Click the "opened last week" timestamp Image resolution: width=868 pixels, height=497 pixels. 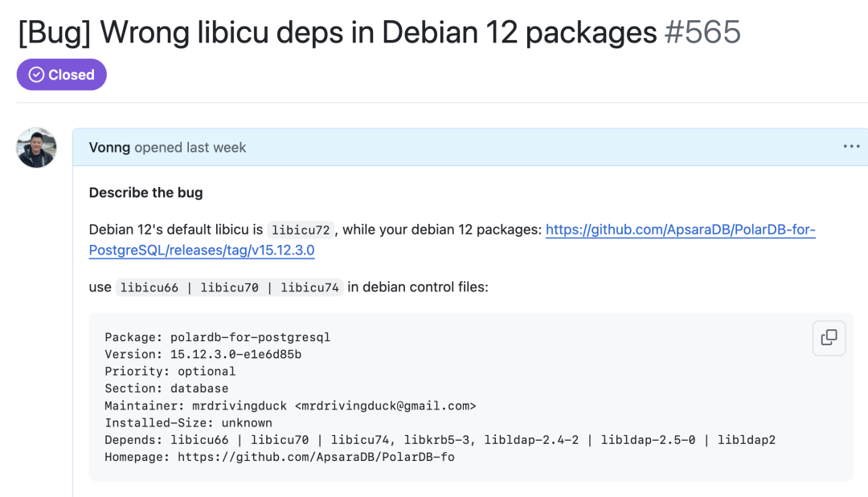190,148
